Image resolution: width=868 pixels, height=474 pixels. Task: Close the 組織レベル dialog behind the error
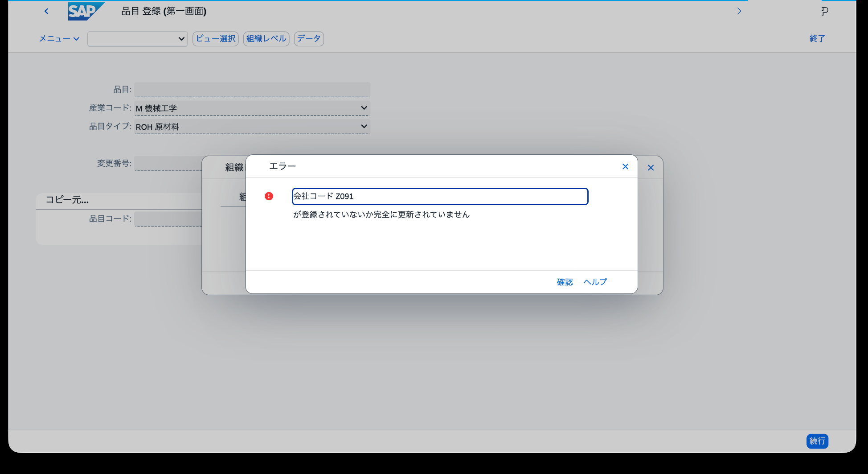(651, 168)
